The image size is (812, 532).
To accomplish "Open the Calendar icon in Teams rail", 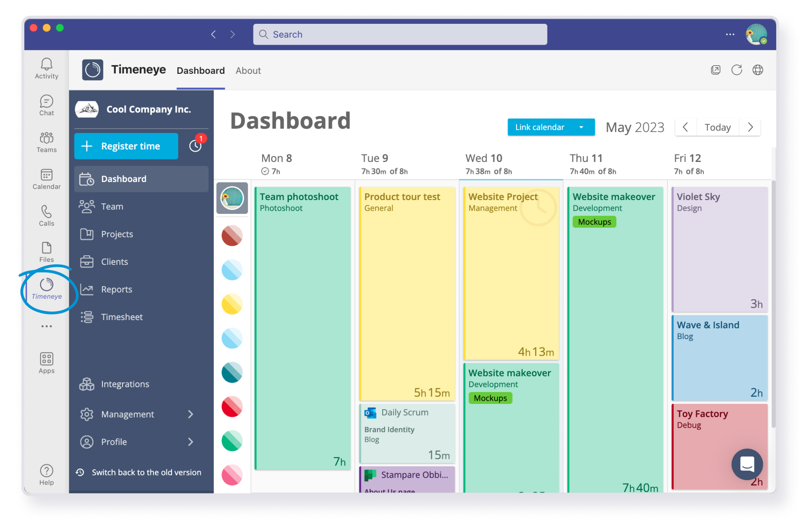I will [47, 179].
